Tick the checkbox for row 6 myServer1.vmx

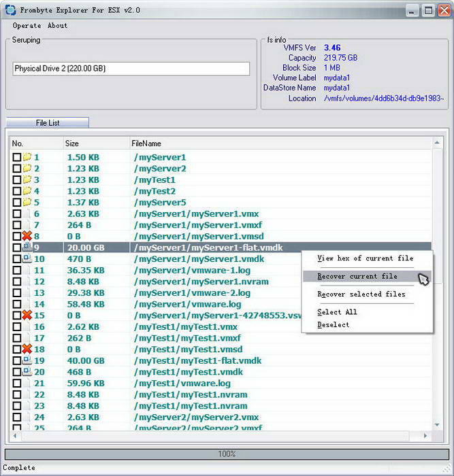click(17, 214)
